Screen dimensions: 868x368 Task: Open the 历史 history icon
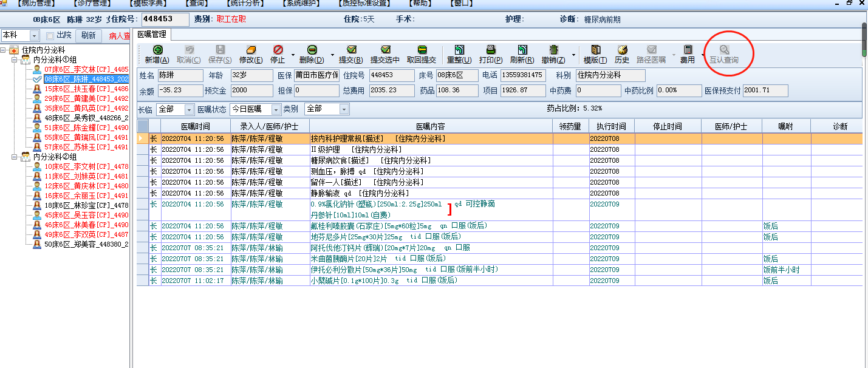click(x=622, y=49)
